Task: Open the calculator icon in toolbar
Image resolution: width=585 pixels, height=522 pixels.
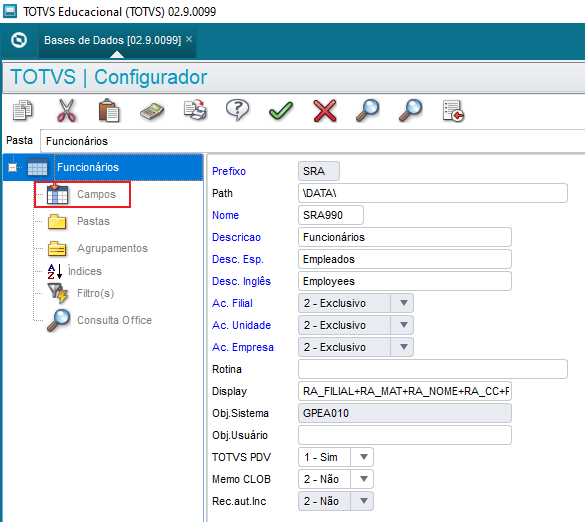Action: click(152, 111)
